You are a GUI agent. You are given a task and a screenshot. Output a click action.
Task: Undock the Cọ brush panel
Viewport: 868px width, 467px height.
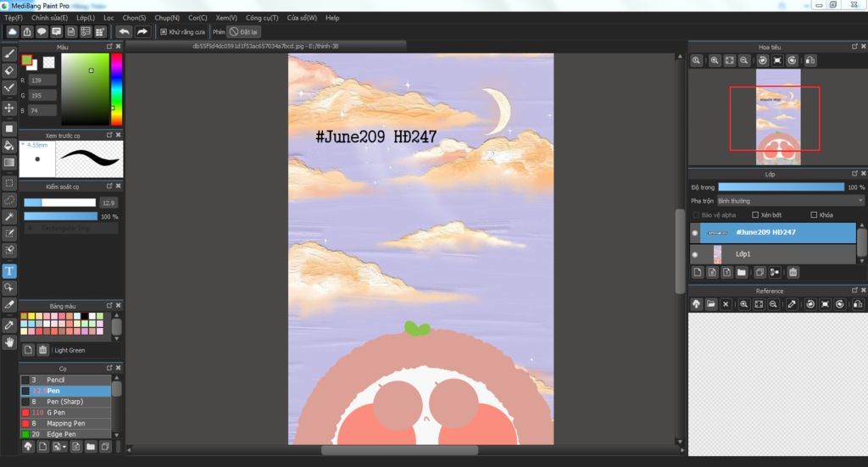click(109, 367)
